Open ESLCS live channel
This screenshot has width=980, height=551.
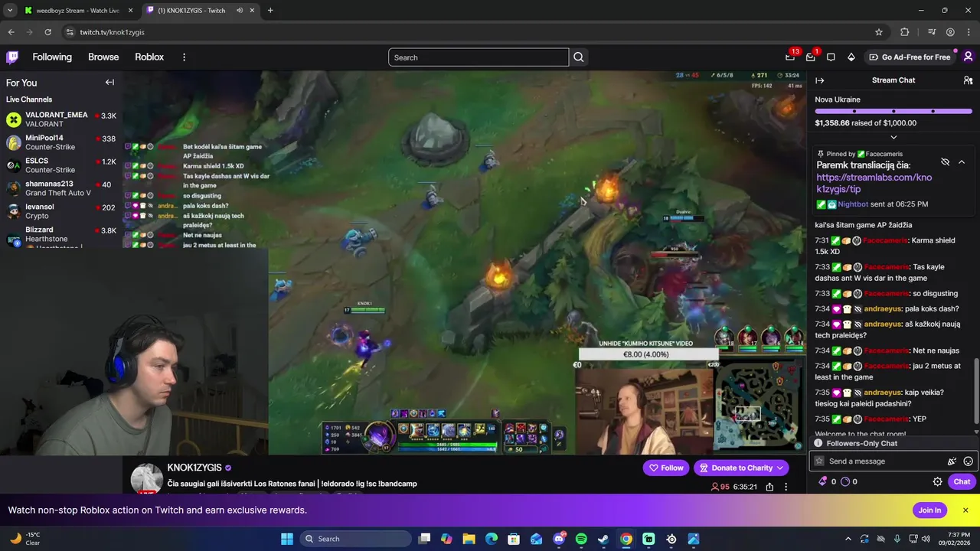61,165
